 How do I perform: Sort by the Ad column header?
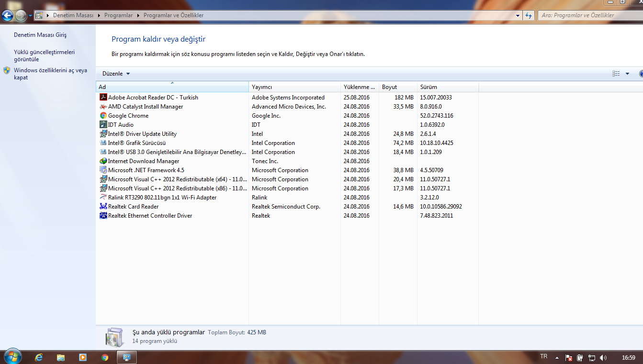(172, 87)
